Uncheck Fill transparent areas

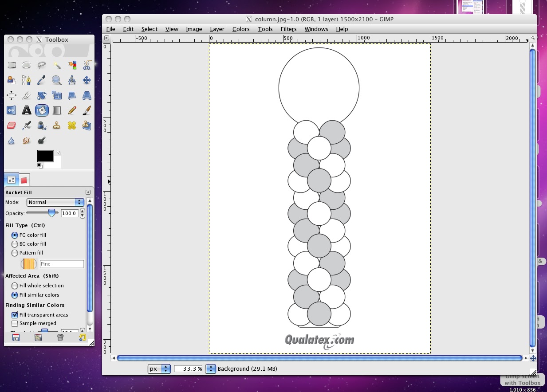[15, 315]
